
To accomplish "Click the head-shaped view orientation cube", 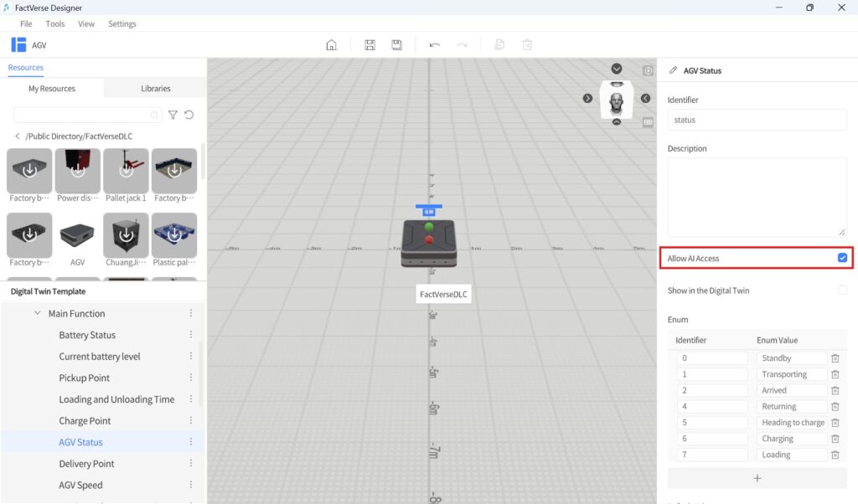I will [x=617, y=100].
